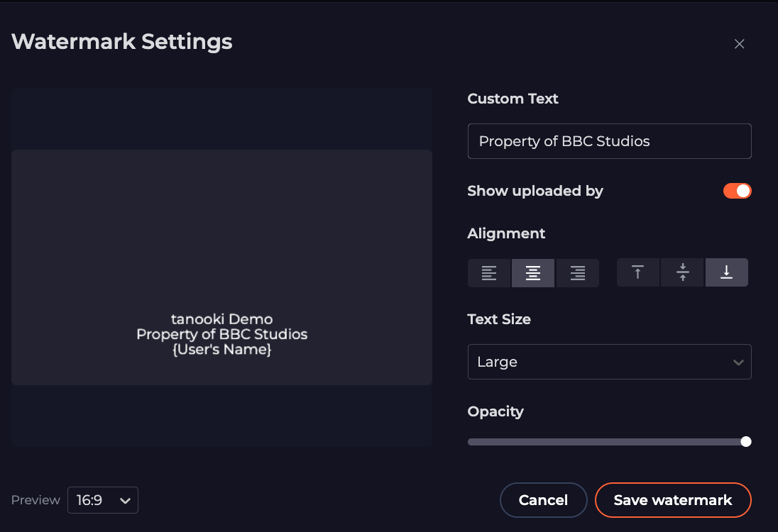Select right horizontal alignment icon

578,273
